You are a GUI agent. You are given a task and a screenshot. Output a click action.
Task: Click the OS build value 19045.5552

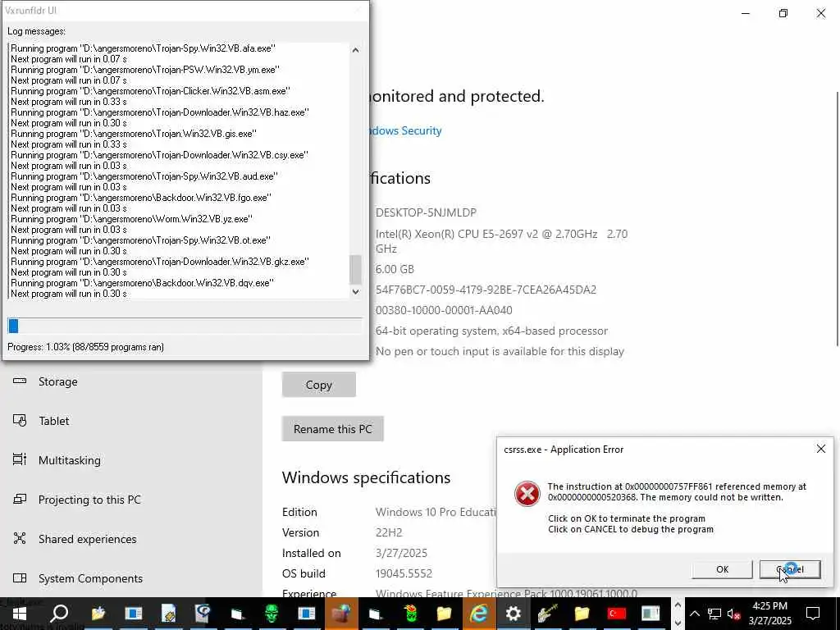[404, 573]
